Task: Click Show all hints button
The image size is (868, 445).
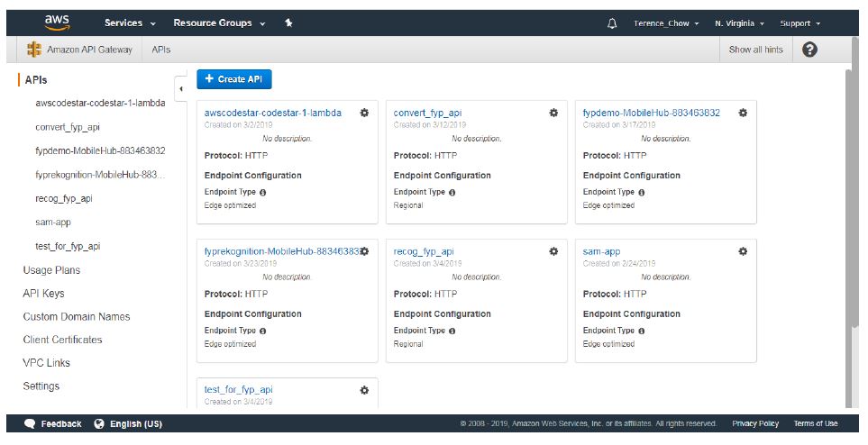Action: (x=755, y=50)
